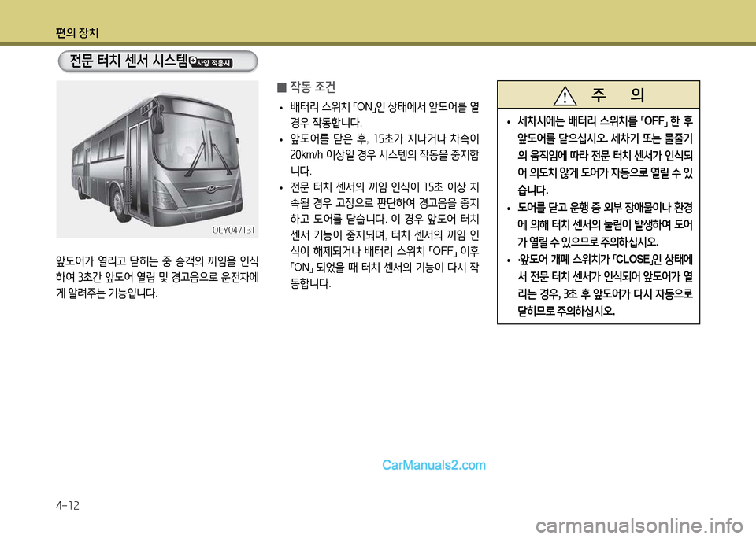Click the warning triangle icon in caution box
The width and height of the screenshot is (756, 539).
point(565,98)
